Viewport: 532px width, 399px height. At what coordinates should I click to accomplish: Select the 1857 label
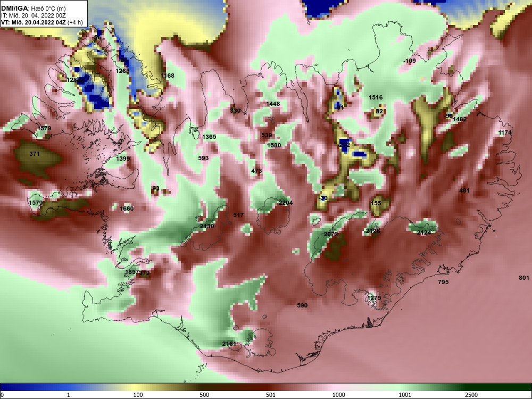(132, 272)
